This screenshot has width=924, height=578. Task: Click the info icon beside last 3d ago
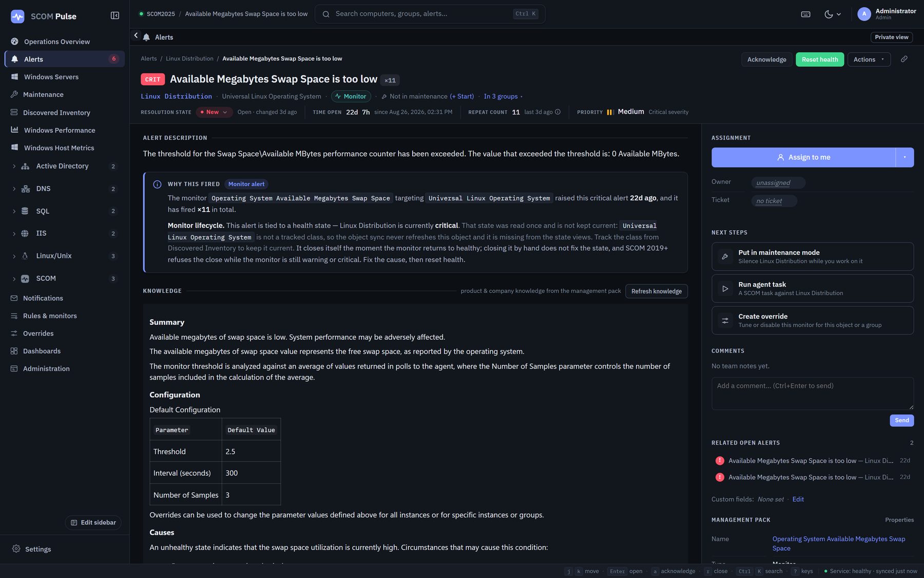(557, 112)
